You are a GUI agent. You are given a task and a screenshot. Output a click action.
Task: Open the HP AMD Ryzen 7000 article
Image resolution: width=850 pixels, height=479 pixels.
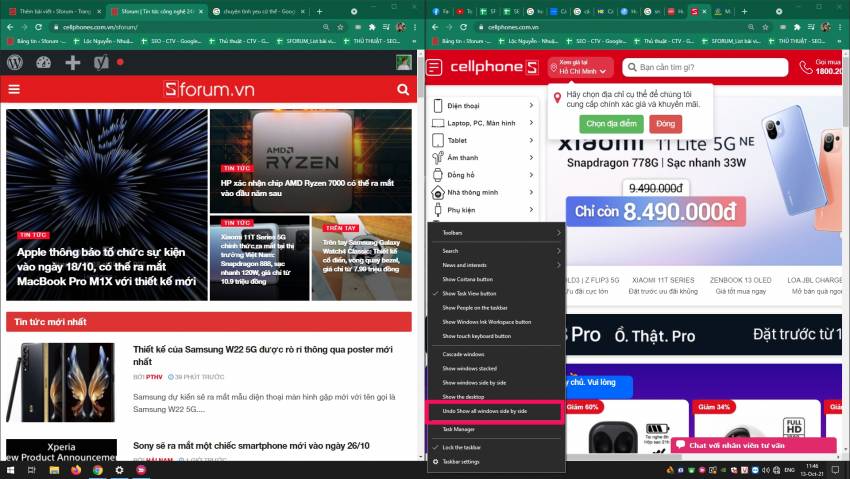307,188
